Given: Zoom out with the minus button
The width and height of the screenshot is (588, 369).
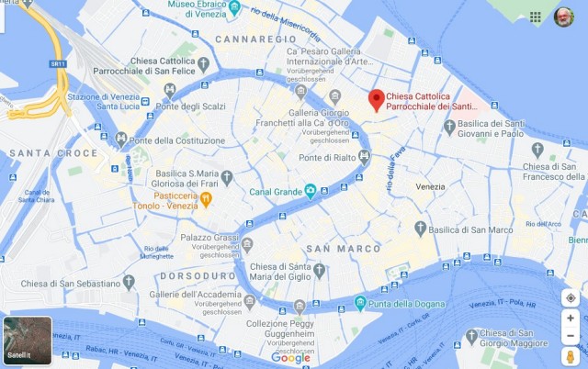Looking at the screenshot, I should click(x=571, y=336).
